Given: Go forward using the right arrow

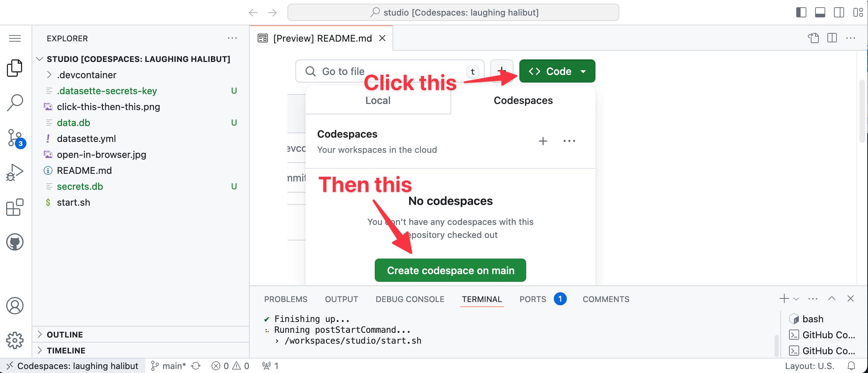Looking at the screenshot, I should pyautogui.click(x=272, y=13).
